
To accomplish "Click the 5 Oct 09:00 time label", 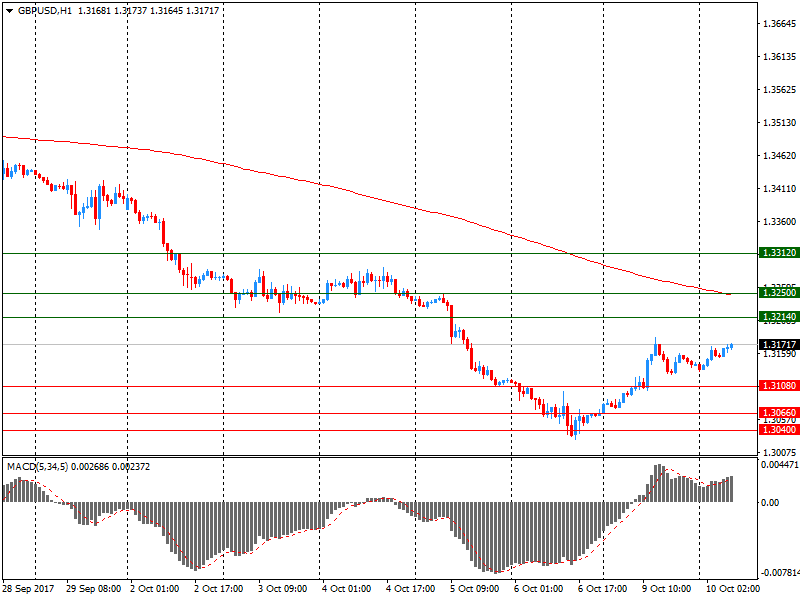I will point(474,589).
